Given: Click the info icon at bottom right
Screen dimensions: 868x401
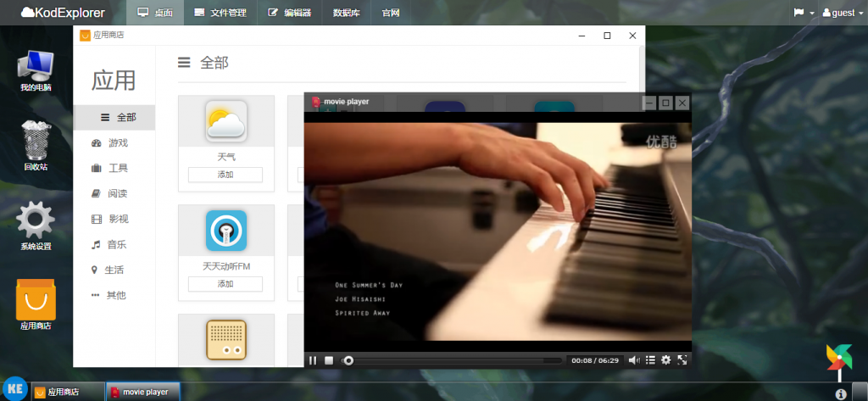Looking at the screenshot, I should click(841, 394).
